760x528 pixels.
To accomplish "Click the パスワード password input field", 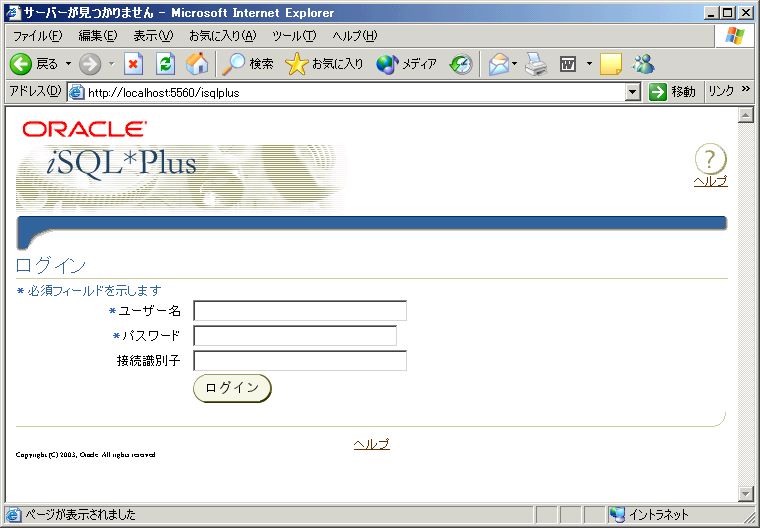I will tap(295, 336).
